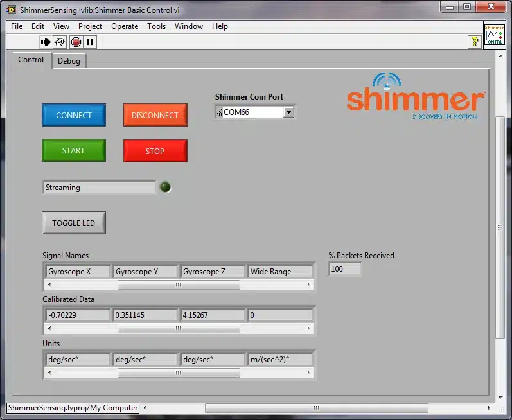Open the File menu
This screenshot has height=420, width=512.
(x=17, y=26)
